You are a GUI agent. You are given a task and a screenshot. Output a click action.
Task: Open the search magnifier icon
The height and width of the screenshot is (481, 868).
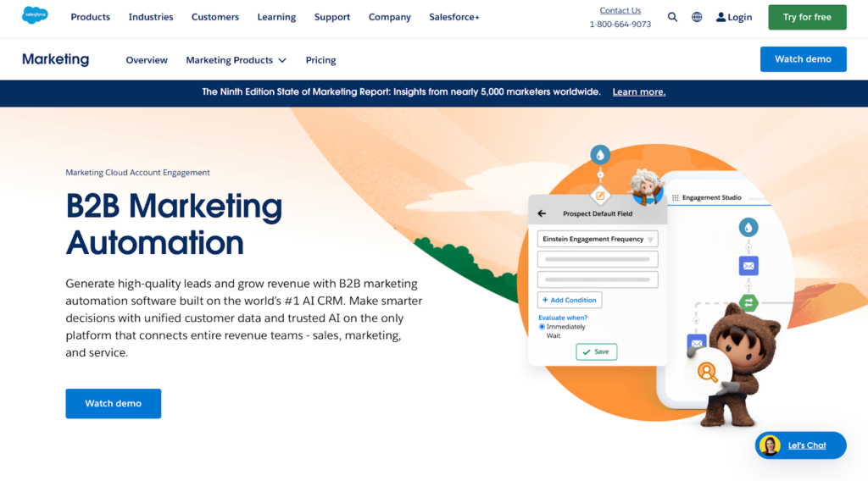[672, 17]
